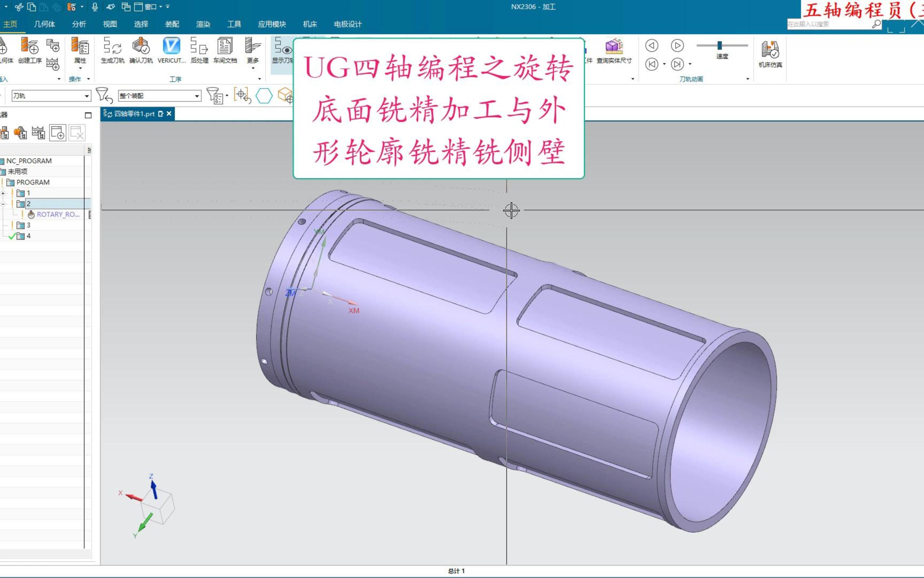Image resolution: width=924 pixels, height=578 pixels.
Task: Open the 工具 ribbon tab
Action: (x=234, y=24)
